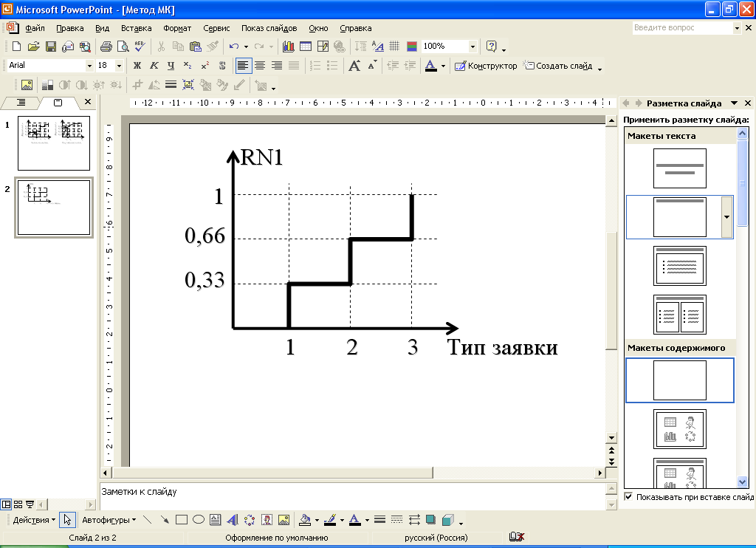Click the Paste clipboard icon
Screen dimensions: 756x548
(x=195, y=47)
